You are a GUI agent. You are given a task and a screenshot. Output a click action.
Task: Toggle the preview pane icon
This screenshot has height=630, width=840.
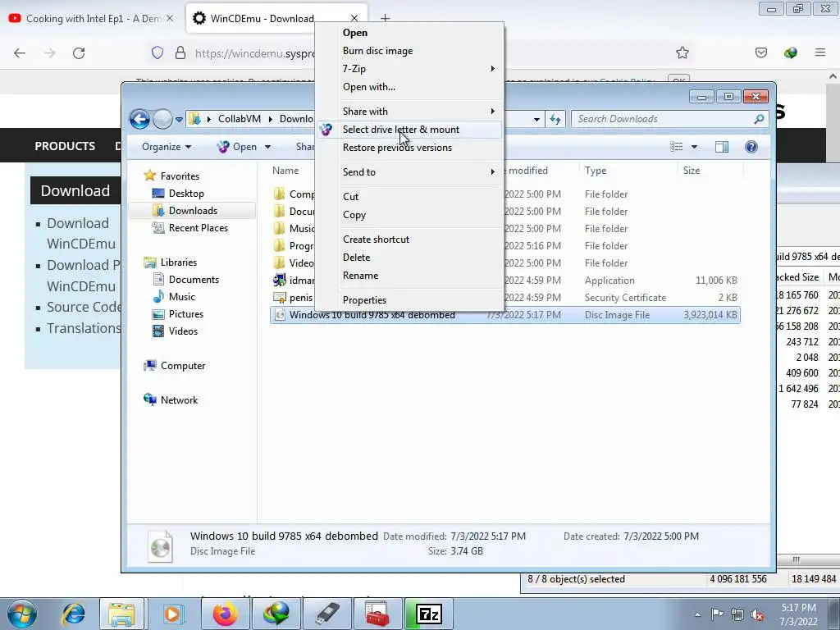722,147
